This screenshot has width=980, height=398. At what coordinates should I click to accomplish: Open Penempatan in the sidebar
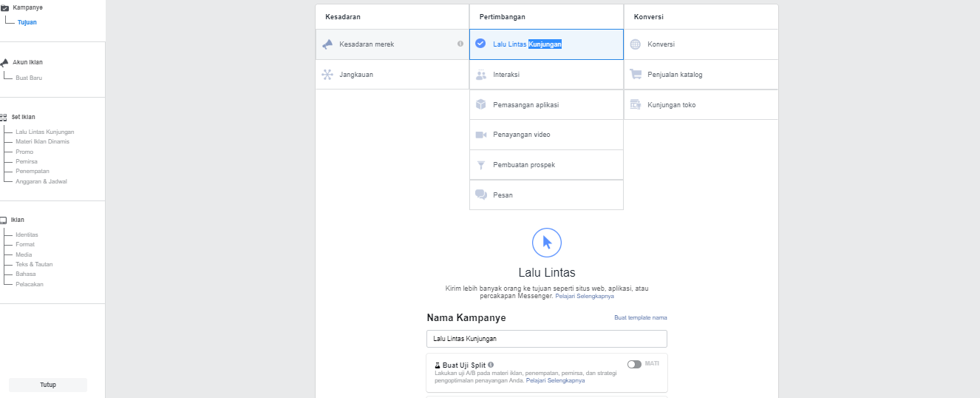[x=33, y=171]
